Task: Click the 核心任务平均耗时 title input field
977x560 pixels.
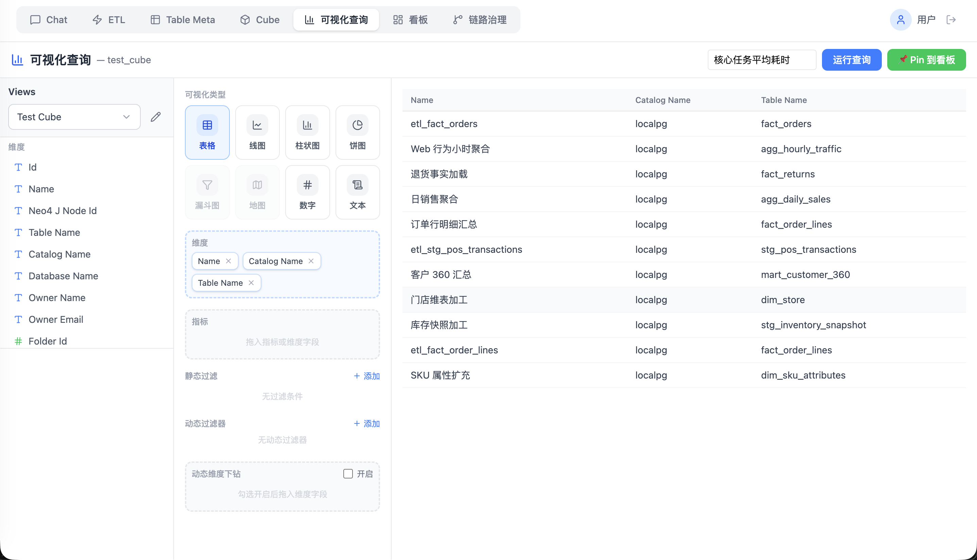Action: click(x=761, y=59)
